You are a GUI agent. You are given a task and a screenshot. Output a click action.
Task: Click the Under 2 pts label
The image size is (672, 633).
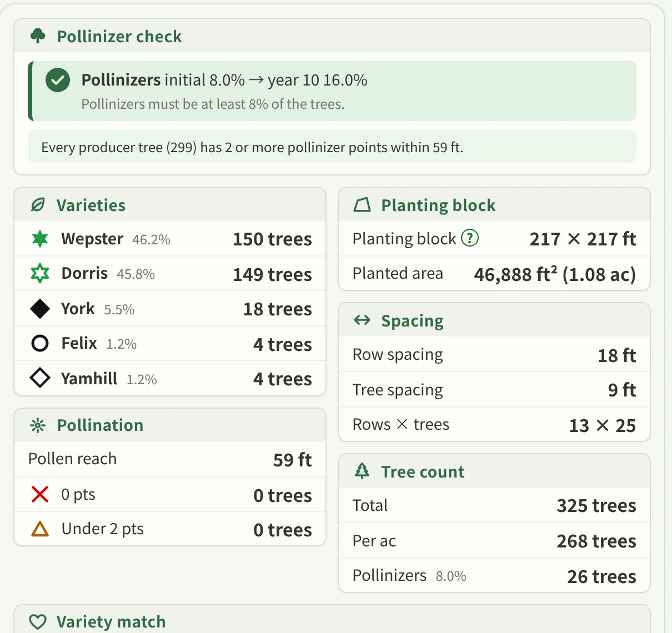[103, 529]
